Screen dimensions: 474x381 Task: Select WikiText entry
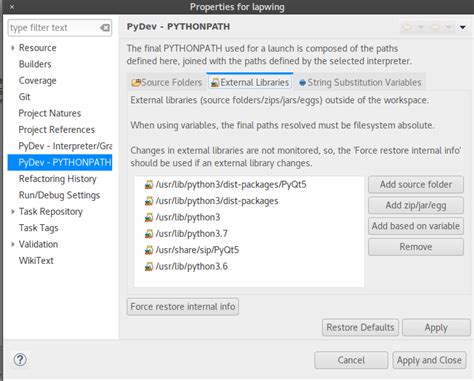click(x=36, y=260)
